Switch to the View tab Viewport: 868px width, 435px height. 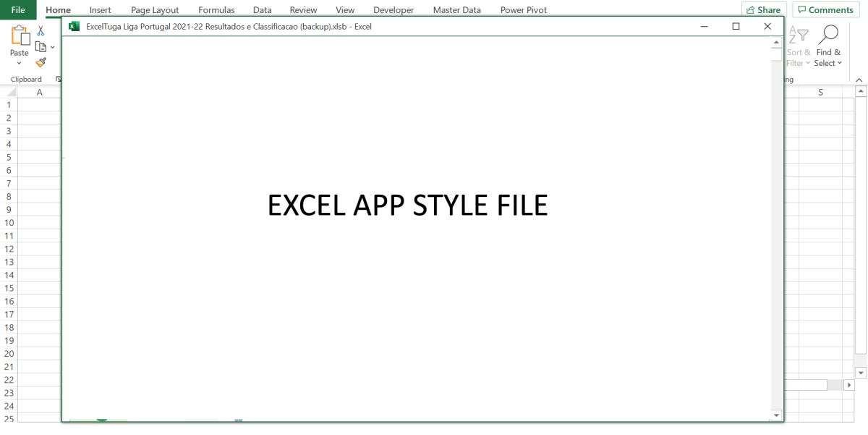[345, 10]
